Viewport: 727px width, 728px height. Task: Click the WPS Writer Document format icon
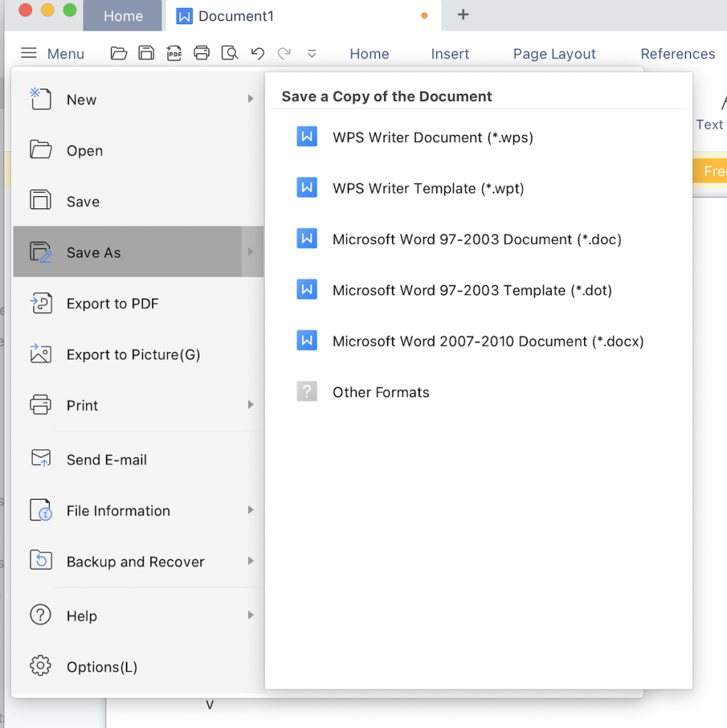pos(307,136)
